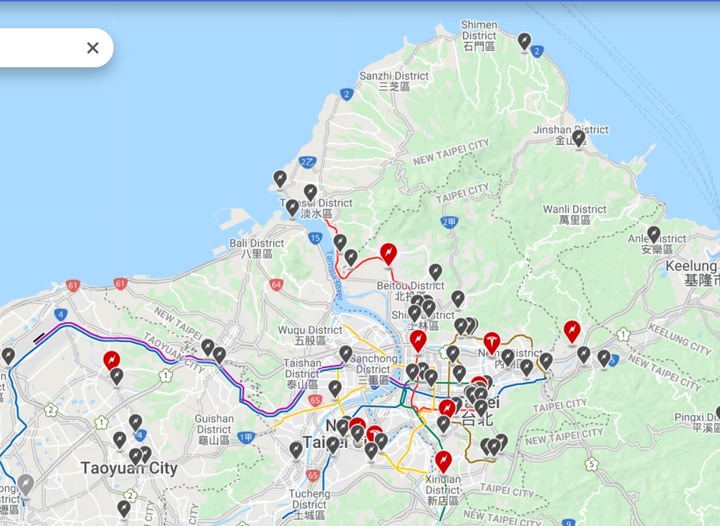
Task: Click the Xindian District label
Action: pos(443,490)
